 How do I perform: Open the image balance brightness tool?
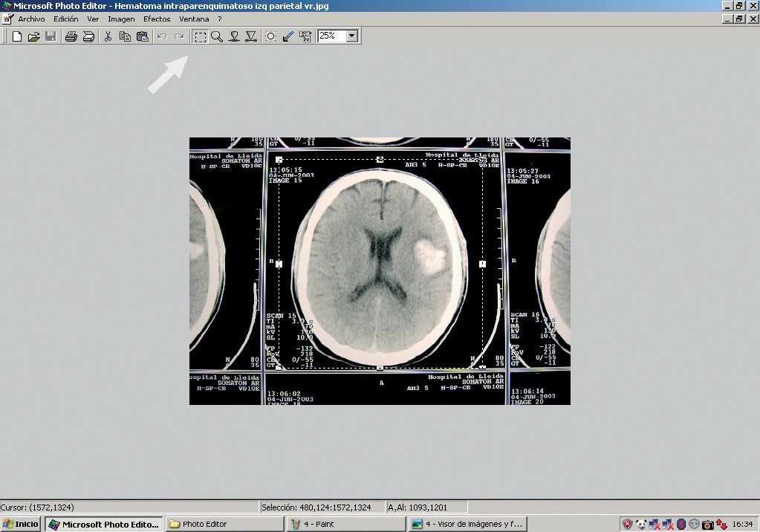(271, 36)
